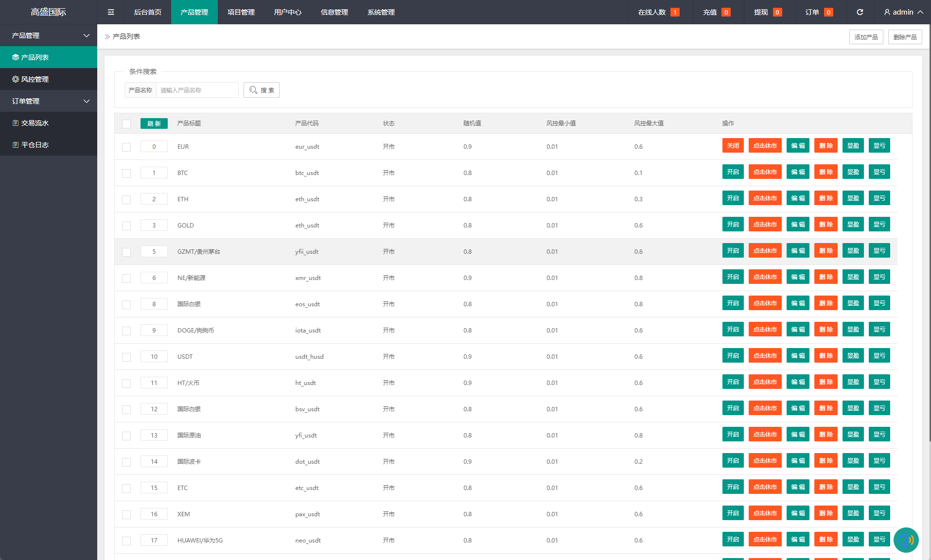The image size is (931, 560).
Task: Tick the checkbox for the BTC row
Action: point(126,174)
